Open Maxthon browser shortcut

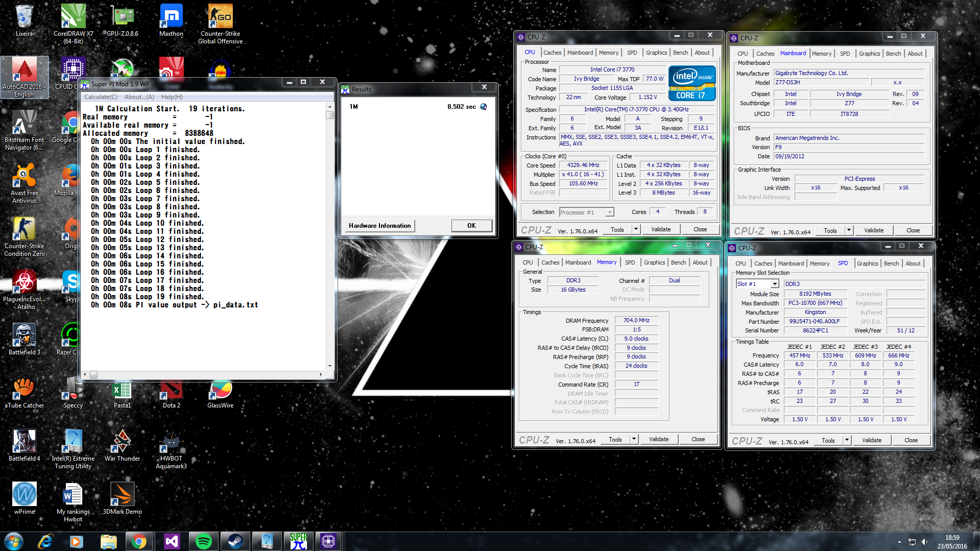coord(171,21)
